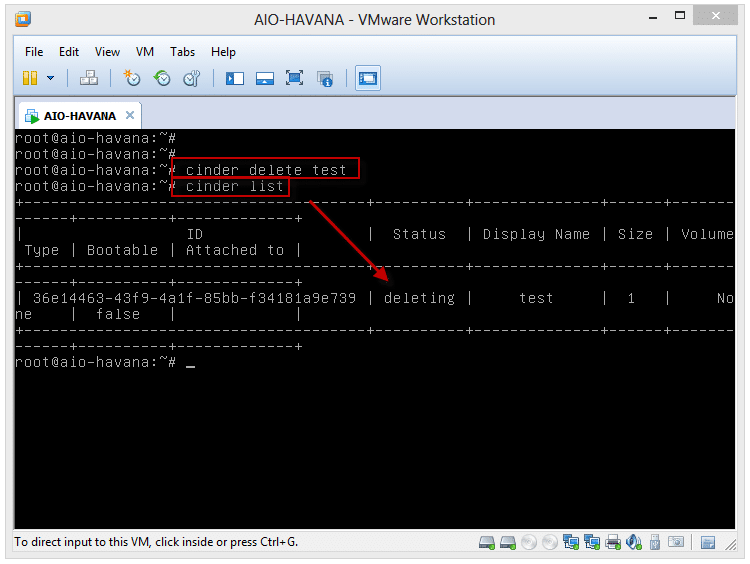Switch to Unity mode
Viewport: 750px width, 564px height.
[x=324, y=78]
